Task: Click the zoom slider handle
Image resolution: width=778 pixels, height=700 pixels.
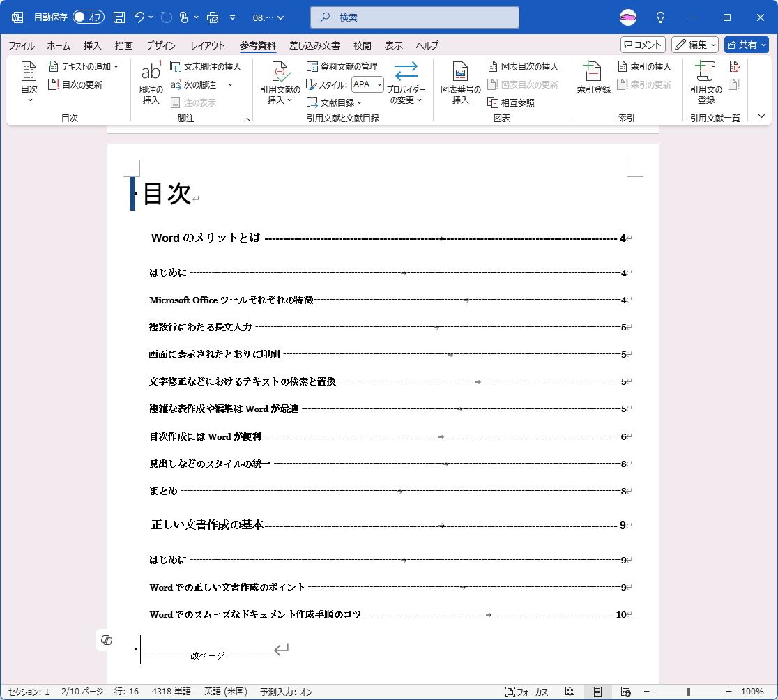Action: (x=688, y=692)
